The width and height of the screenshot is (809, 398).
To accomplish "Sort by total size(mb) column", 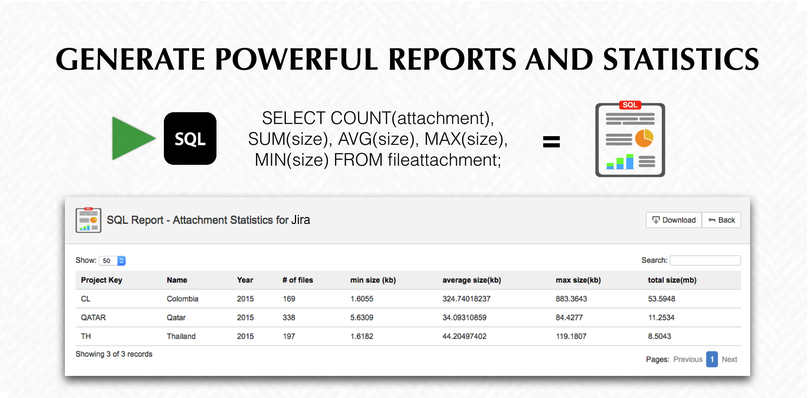I will pos(672,280).
